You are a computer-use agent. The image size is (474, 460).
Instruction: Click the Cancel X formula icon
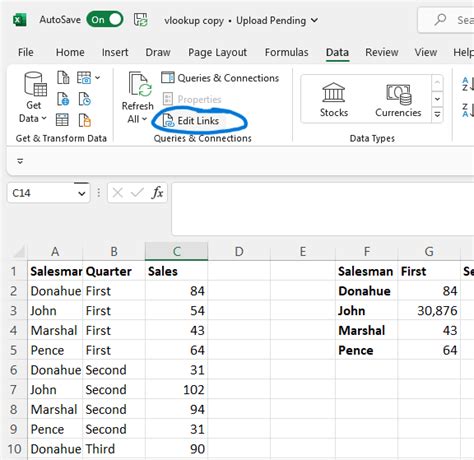pyautogui.click(x=118, y=193)
